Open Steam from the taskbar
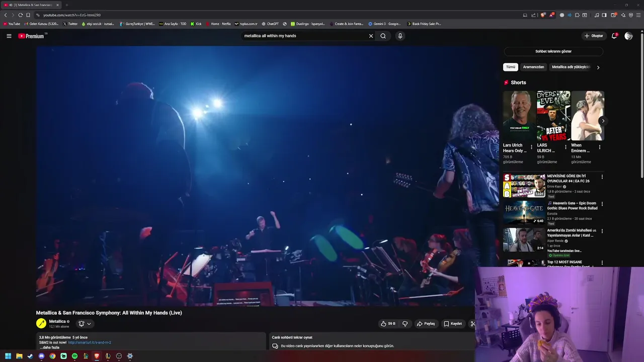The width and height of the screenshot is (644, 362). coord(30,356)
